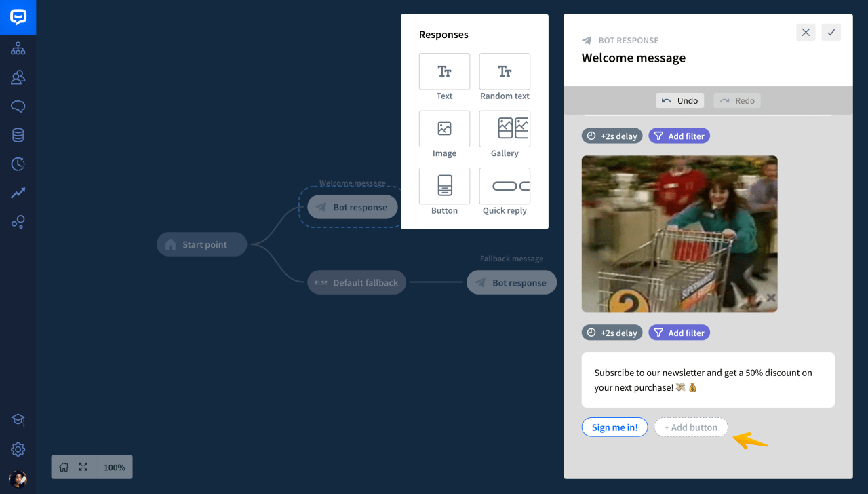Select the "Default fallback" node
The height and width of the screenshot is (494, 868).
[x=357, y=282]
